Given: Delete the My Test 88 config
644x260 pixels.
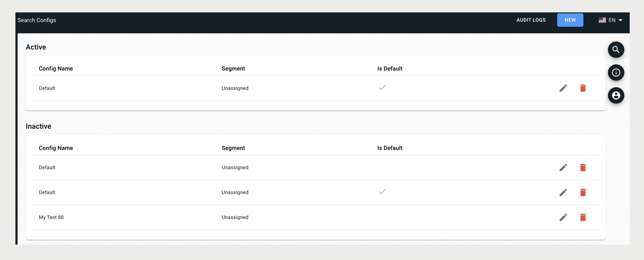Looking at the screenshot, I should pyautogui.click(x=583, y=217).
